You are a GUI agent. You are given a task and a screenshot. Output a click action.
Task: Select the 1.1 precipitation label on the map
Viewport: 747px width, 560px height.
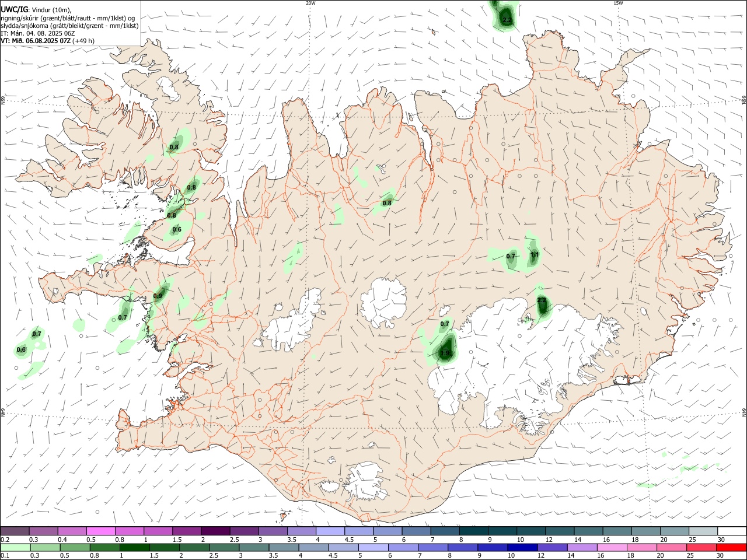(535, 254)
